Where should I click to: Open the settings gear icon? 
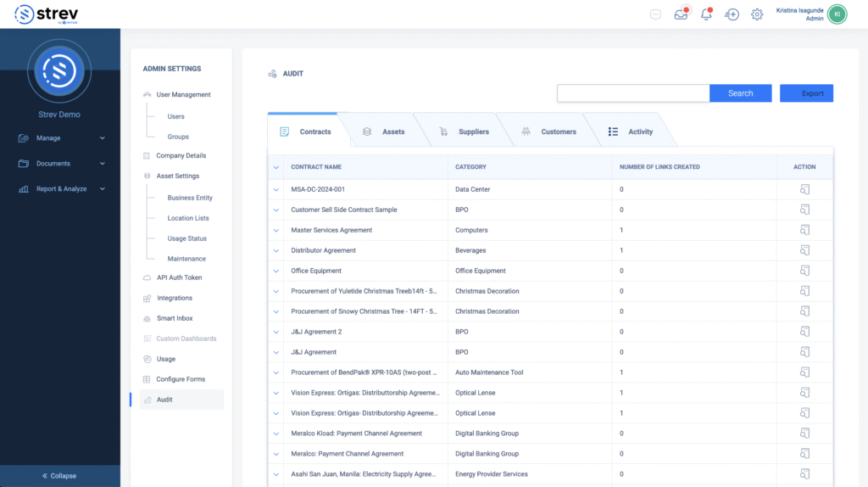tap(757, 14)
